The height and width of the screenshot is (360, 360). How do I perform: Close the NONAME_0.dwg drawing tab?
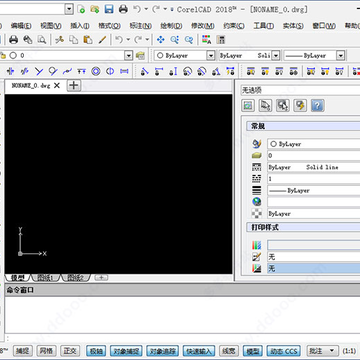click(57, 86)
